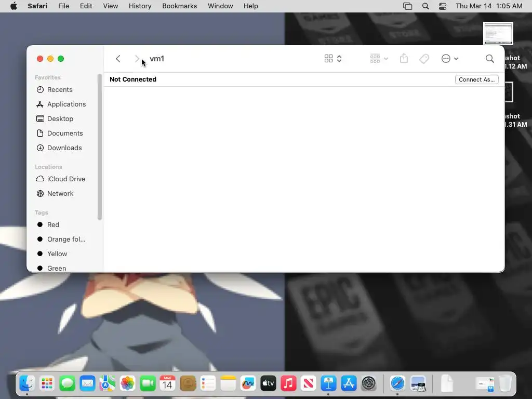Viewport: 532px width, 399px height.
Task: Open the Apple menu
Action: click(14, 6)
